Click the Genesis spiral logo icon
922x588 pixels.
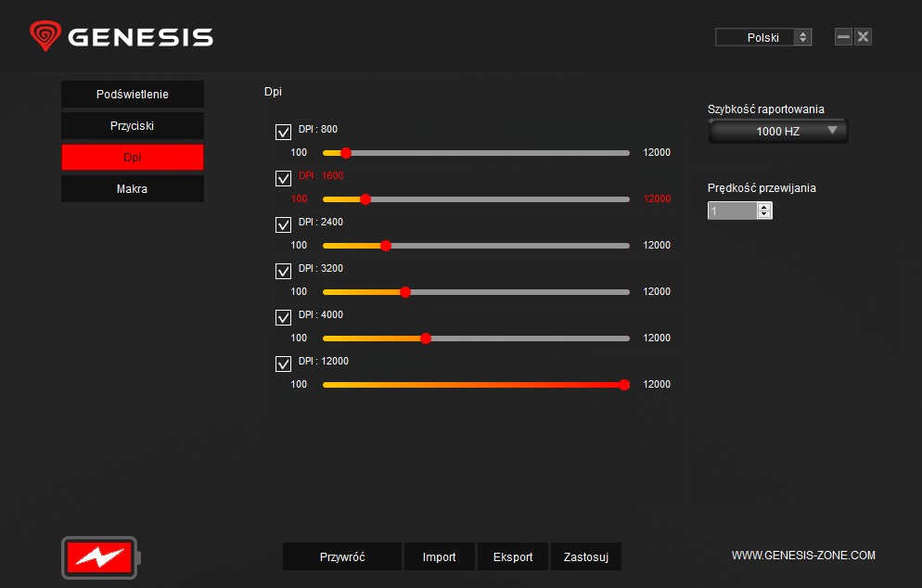coord(45,36)
